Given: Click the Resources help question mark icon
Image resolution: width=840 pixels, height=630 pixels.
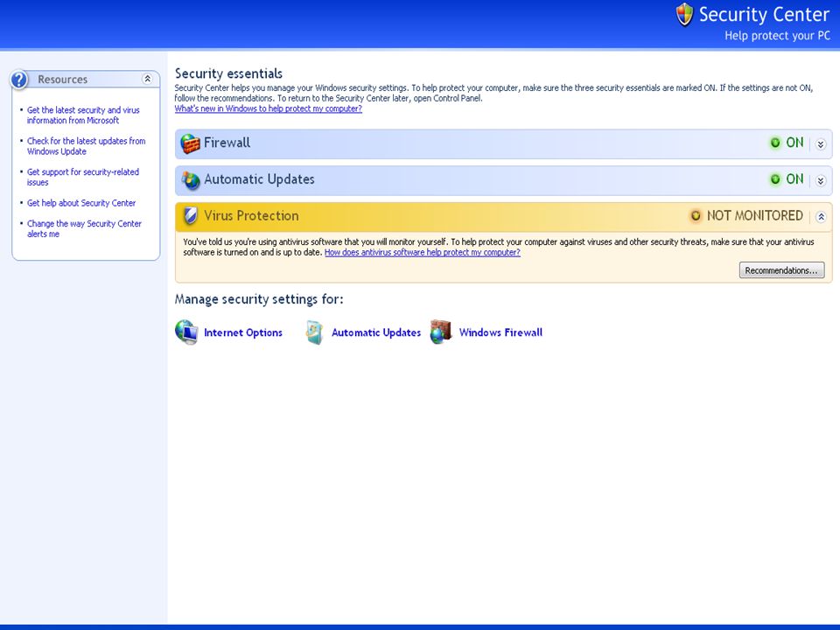Looking at the screenshot, I should (x=19, y=80).
